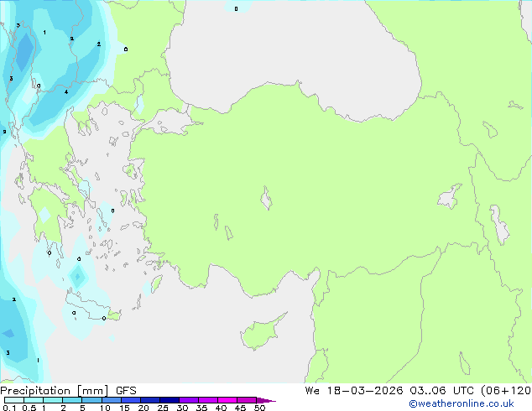Open the weatheronline.co.uk link
532x411 pixels.
point(462,403)
